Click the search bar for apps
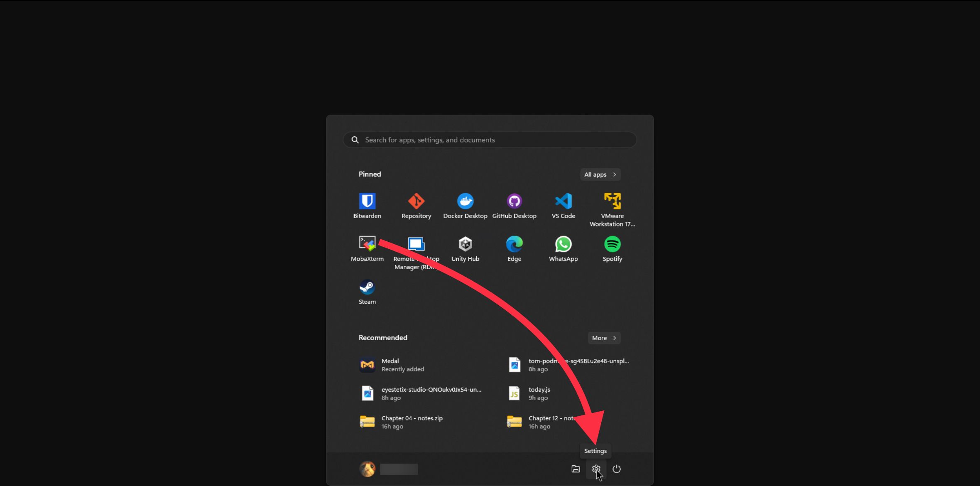The height and width of the screenshot is (486, 980). pos(489,140)
